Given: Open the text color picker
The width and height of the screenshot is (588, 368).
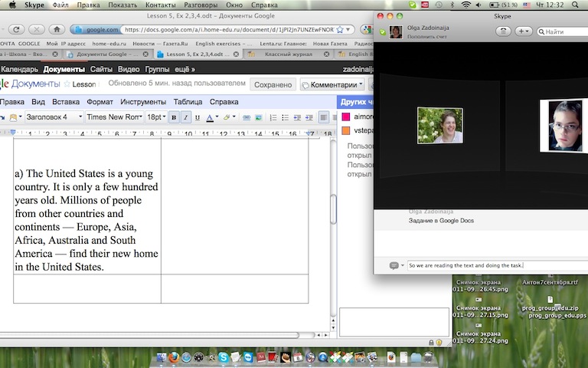Looking at the screenshot, I should 212,117.
